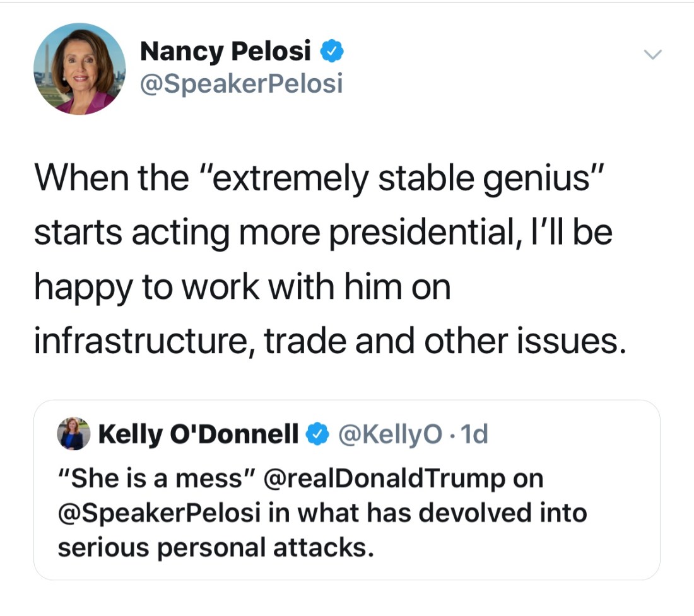
Task: Open Kelly O'Donnell's small avatar
Action: [x=74, y=434]
